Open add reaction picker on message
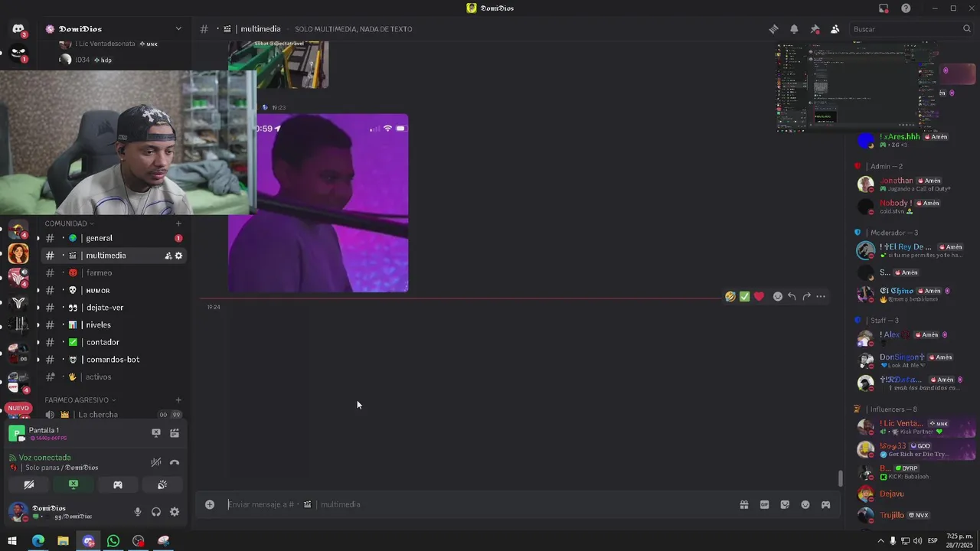 tap(778, 296)
